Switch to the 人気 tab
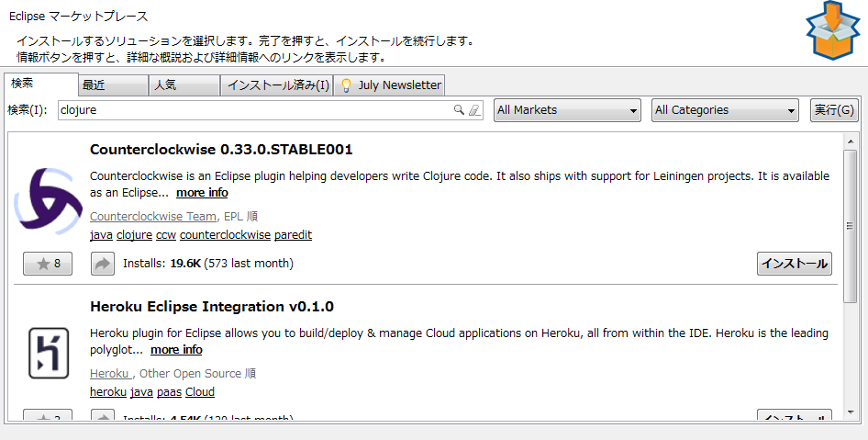The image size is (868, 440). pos(184,85)
